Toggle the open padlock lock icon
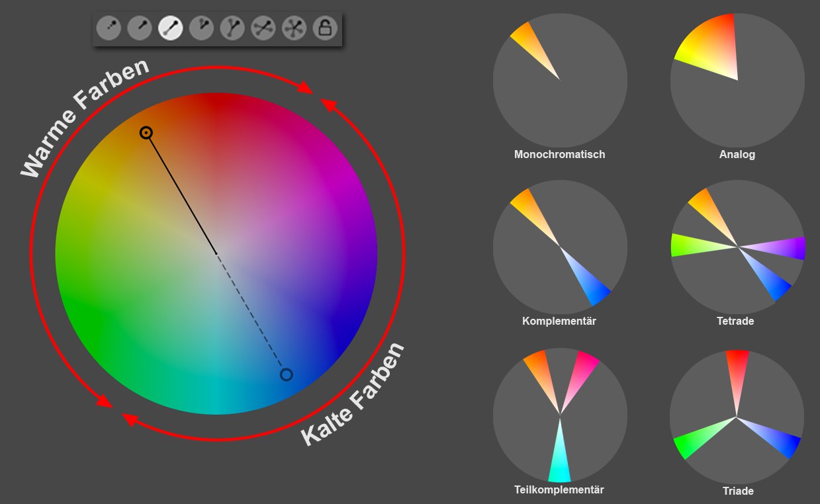This screenshot has width=820, height=504. coord(325,28)
